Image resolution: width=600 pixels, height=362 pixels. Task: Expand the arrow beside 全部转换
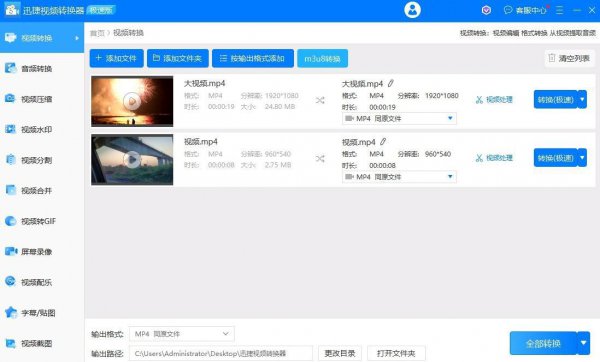[x=584, y=343]
